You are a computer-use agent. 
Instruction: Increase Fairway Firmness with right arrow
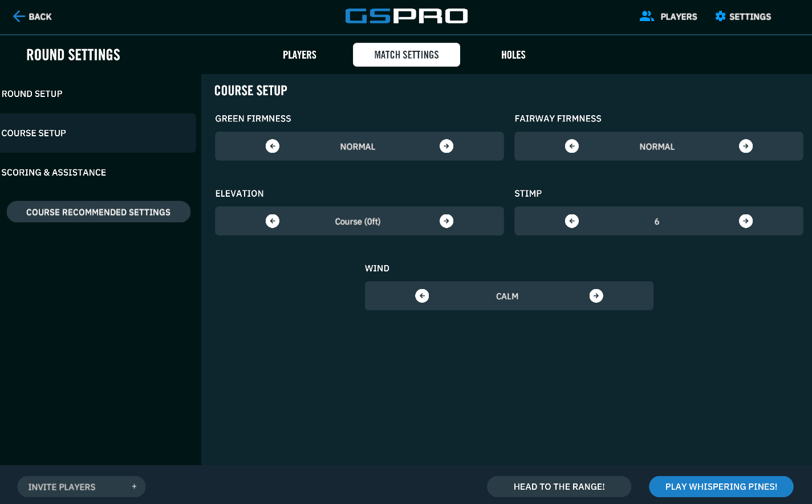click(x=746, y=147)
